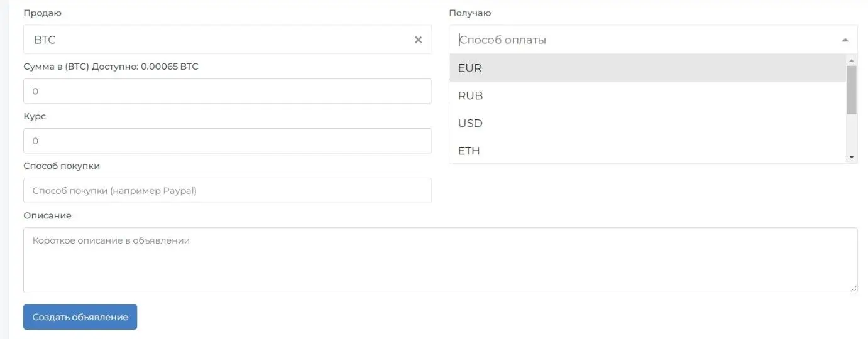Click the currency list scrollbar thumb
868x339 pixels.
852,90
